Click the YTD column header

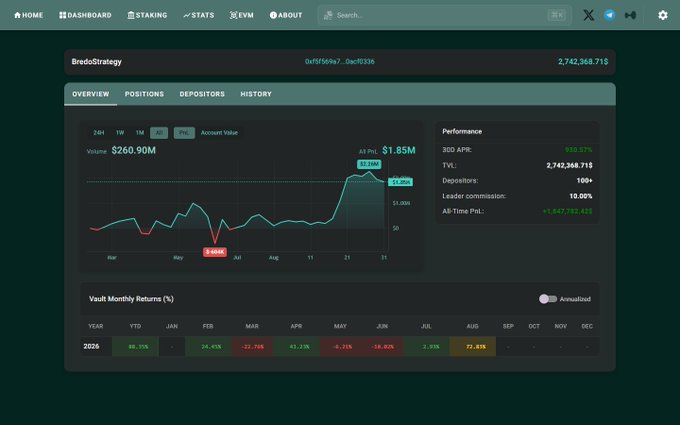[x=135, y=326]
